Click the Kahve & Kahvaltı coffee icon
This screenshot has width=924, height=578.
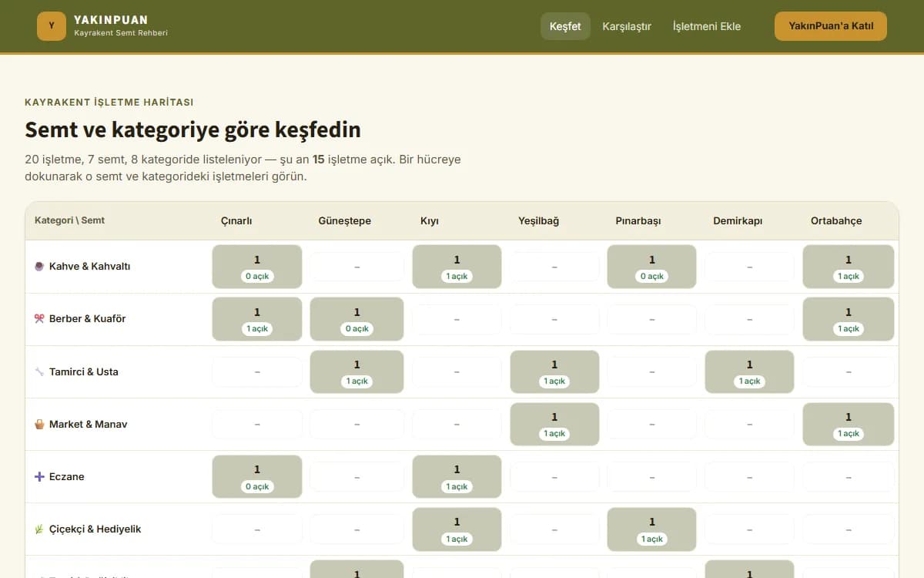pyautogui.click(x=39, y=267)
